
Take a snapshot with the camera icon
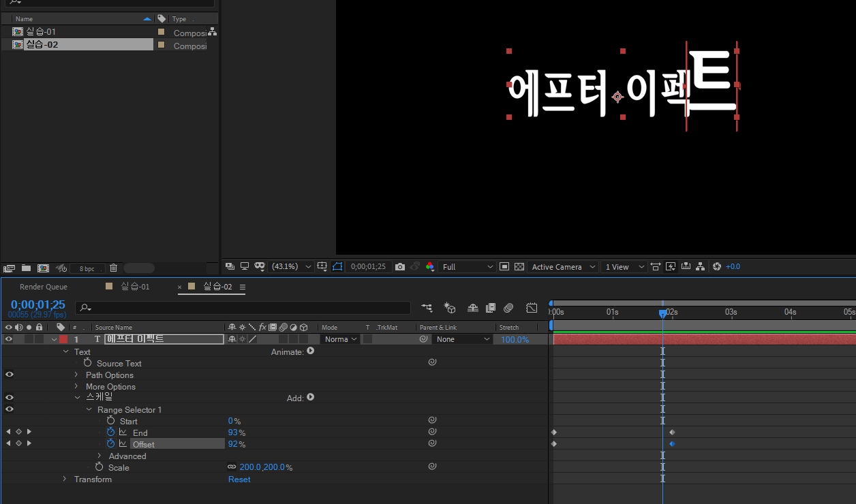point(400,266)
